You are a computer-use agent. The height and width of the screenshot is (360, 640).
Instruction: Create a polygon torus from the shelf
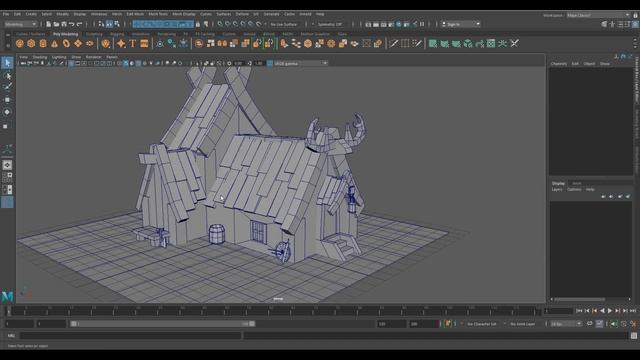click(66, 44)
